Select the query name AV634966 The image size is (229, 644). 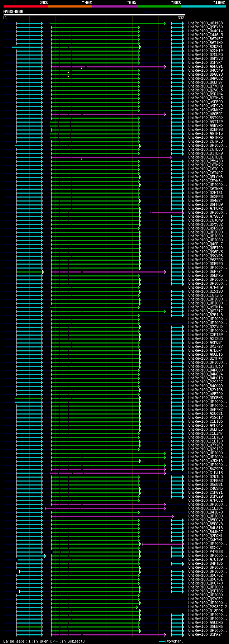[x=14, y=11]
